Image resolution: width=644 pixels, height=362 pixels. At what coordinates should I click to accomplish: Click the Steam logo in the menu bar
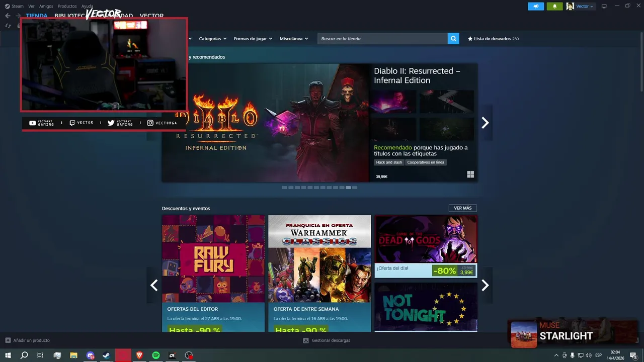(7, 6)
